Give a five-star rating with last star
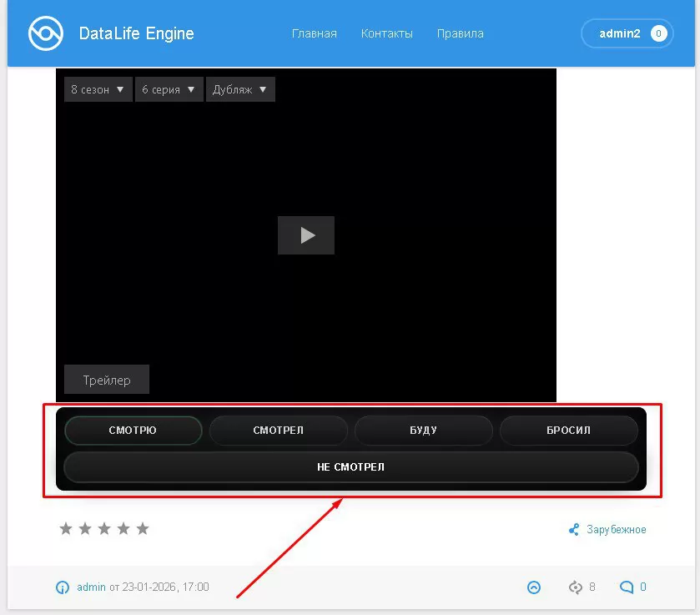 coord(143,528)
